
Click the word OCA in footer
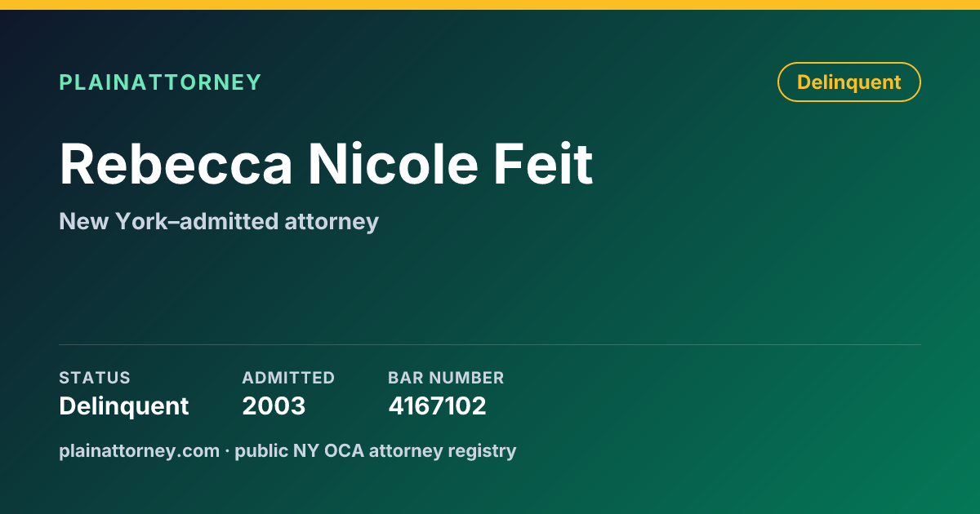pyautogui.click(x=345, y=450)
